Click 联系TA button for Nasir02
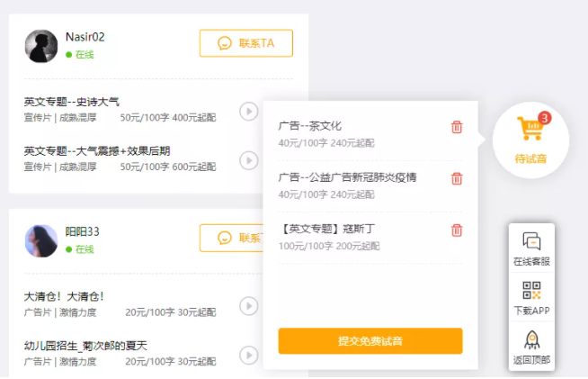This screenshot has width=588, height=379. pyautogui.click(x=245, y=43)
